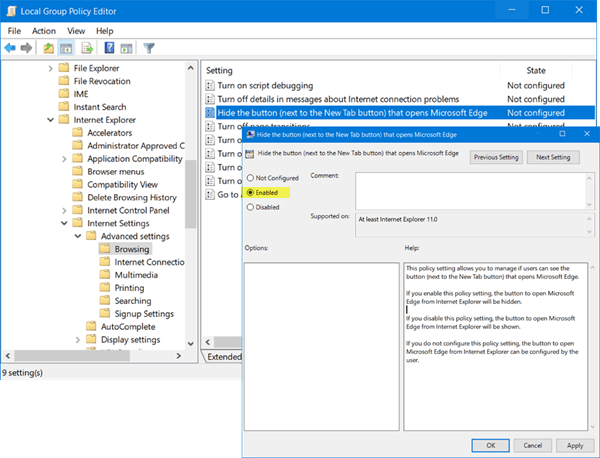Open the File menu

point(14,31)
